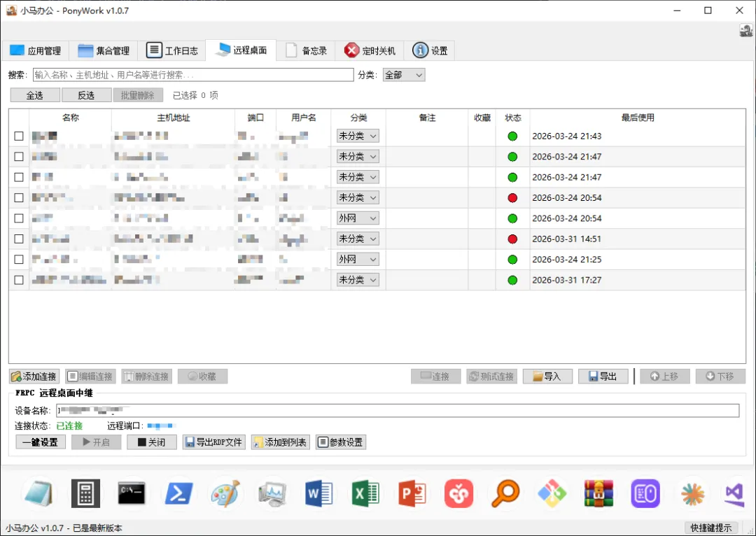Open the red swirl app icon
This screenshot has height=536, width=756.
pyautogui.click(x=458, y=493)
